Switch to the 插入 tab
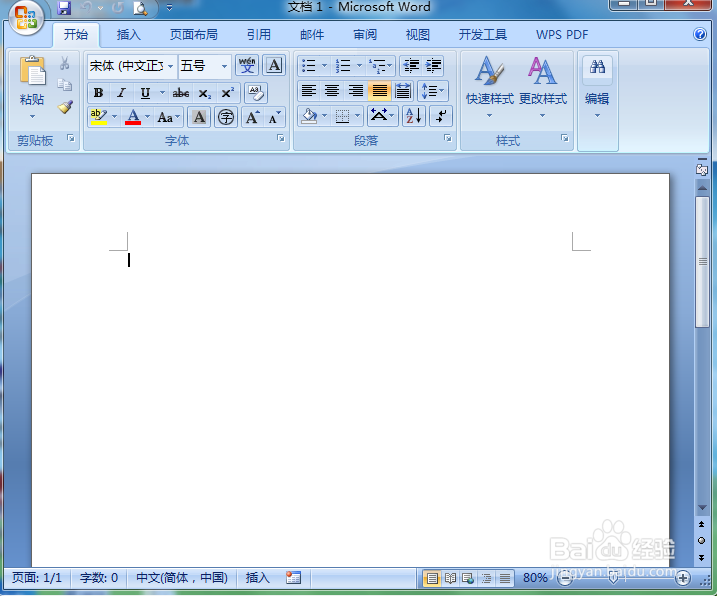Screen dimensions: 717x596 pos(128,35)
